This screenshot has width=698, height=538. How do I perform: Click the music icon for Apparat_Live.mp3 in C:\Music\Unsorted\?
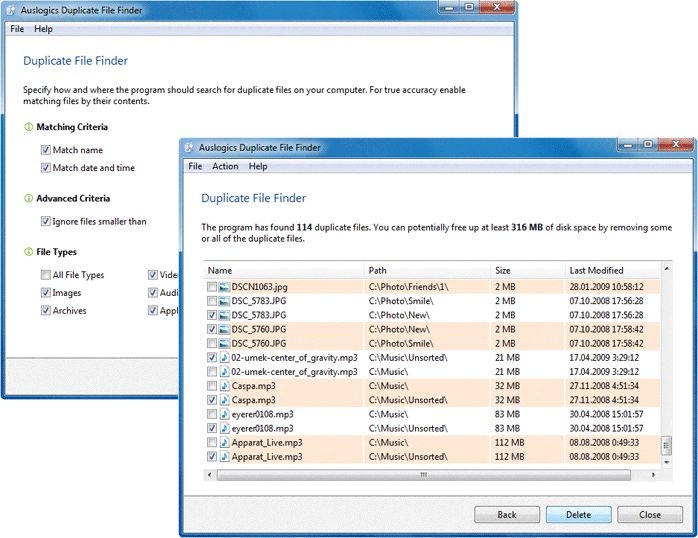[224, 457]
